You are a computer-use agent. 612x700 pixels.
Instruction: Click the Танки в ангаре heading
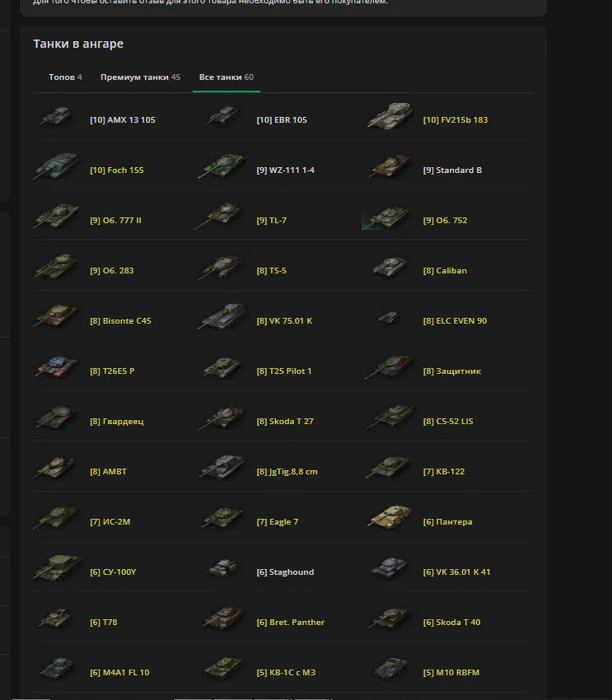click(78, 44)
